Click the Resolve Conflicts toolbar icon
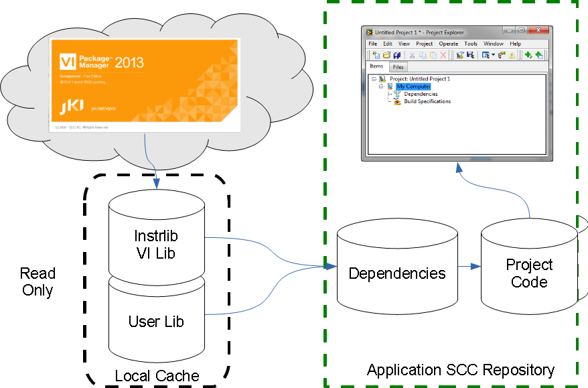The height and width of the screenshot is (388, 588). [x=502, y=55]
